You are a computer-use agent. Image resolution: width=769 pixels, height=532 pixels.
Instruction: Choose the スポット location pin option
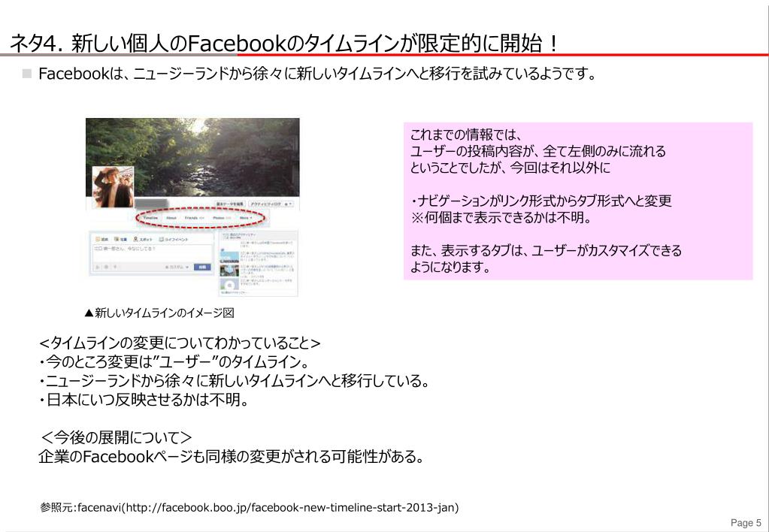[143, 239]
